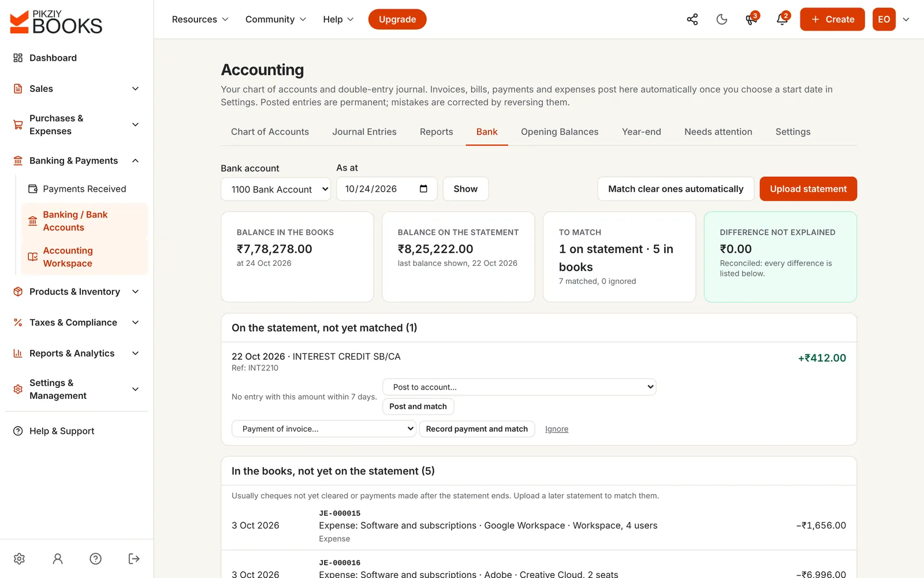Open the user profile icon at sidebar bottom

[58, 558]
